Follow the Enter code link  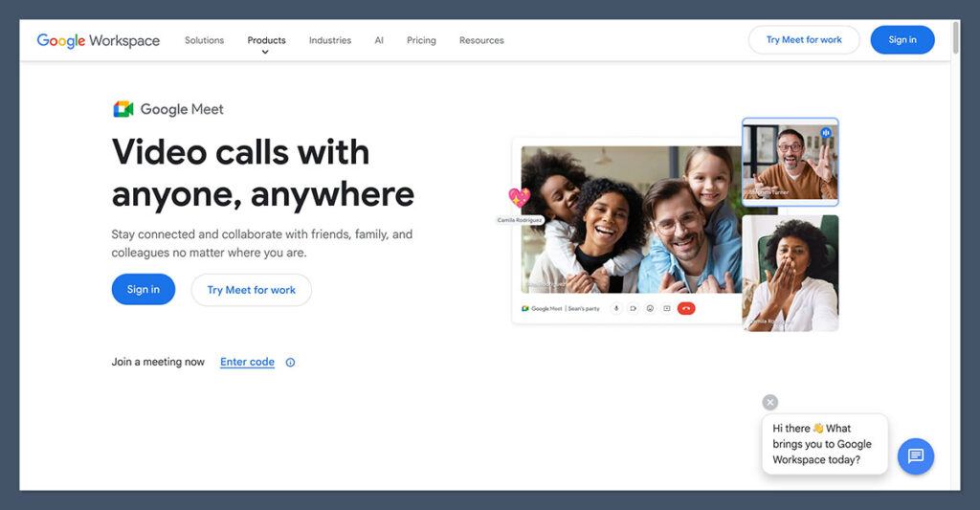click(247, 362)
